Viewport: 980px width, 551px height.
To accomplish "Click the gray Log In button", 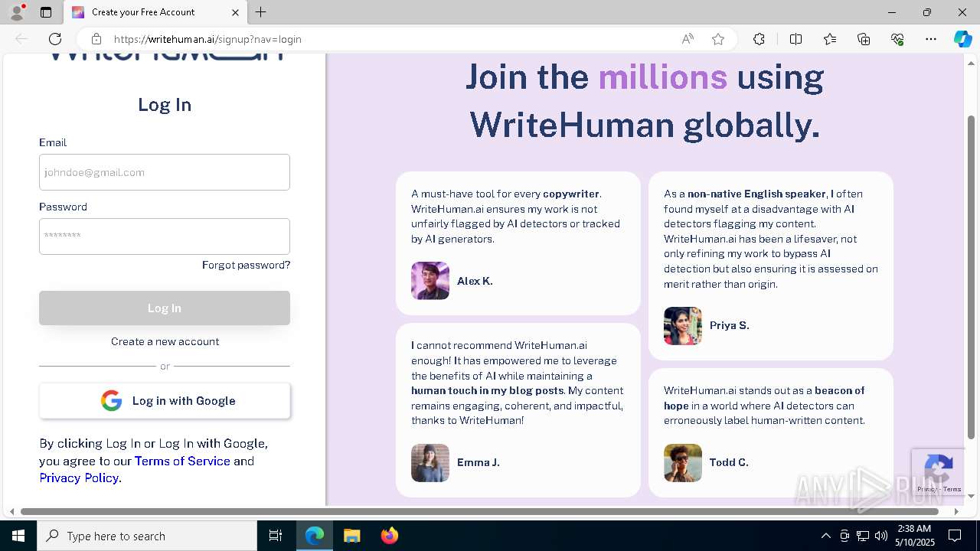I will point(165,308).
